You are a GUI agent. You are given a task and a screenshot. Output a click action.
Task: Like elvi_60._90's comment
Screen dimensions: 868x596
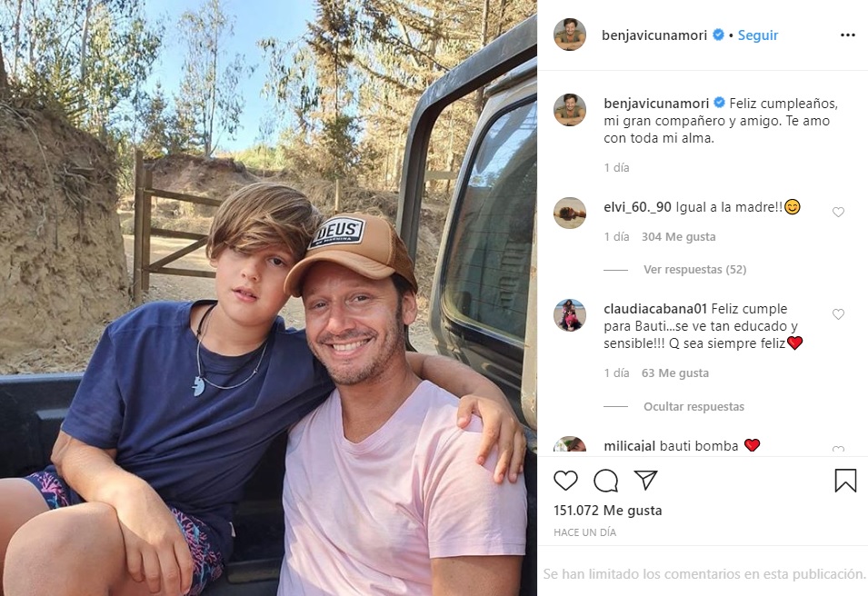tap(838, 213)
